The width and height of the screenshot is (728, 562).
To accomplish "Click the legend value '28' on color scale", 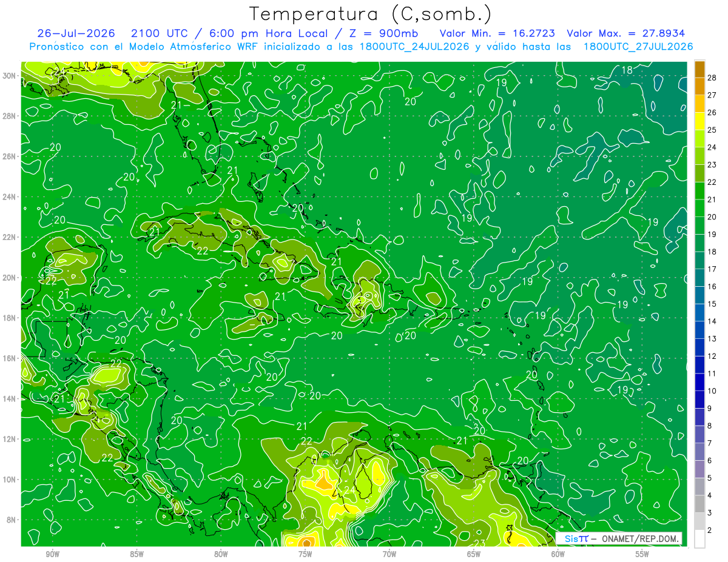I will [713, 77].
